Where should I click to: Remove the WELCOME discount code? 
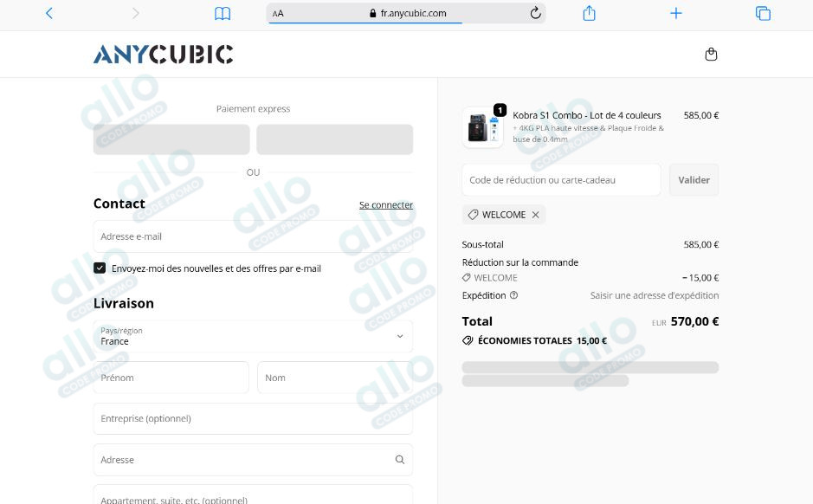(x=535, y=215)
